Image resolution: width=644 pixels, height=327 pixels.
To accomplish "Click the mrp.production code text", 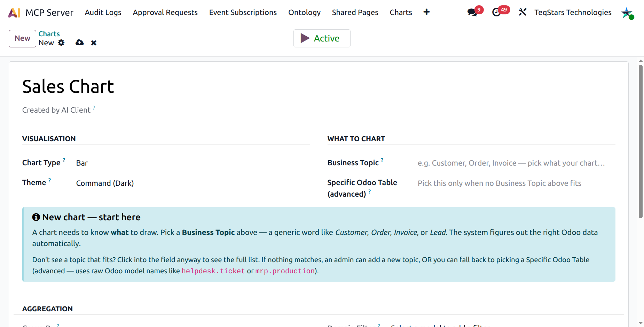I will 285,271.
